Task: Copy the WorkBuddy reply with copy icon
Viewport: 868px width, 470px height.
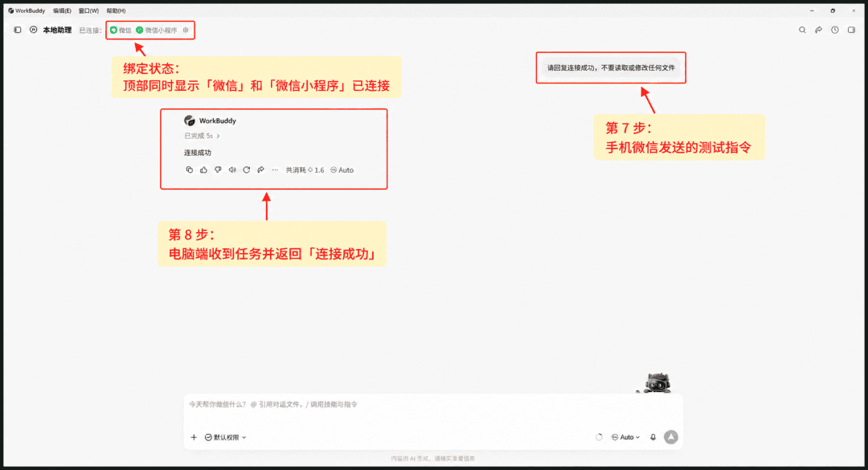Action: tap(190, 170)
